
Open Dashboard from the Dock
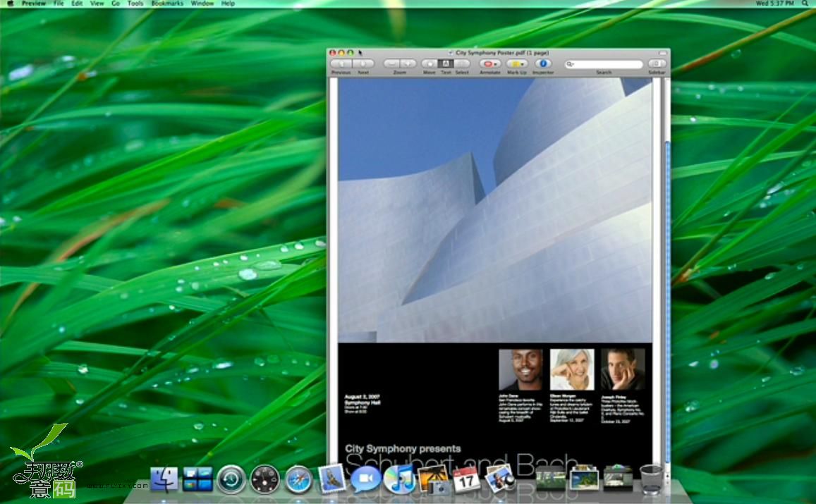tap(265, 479)
